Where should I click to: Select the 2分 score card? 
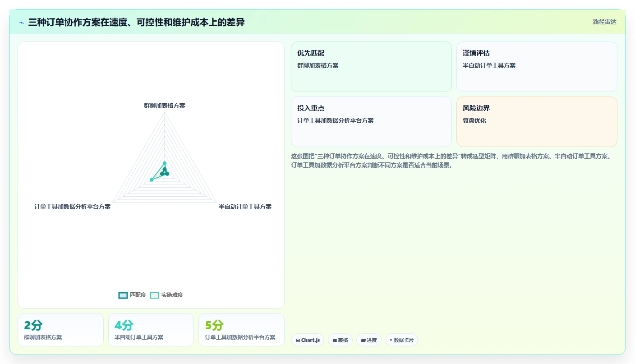click(60, 330)
